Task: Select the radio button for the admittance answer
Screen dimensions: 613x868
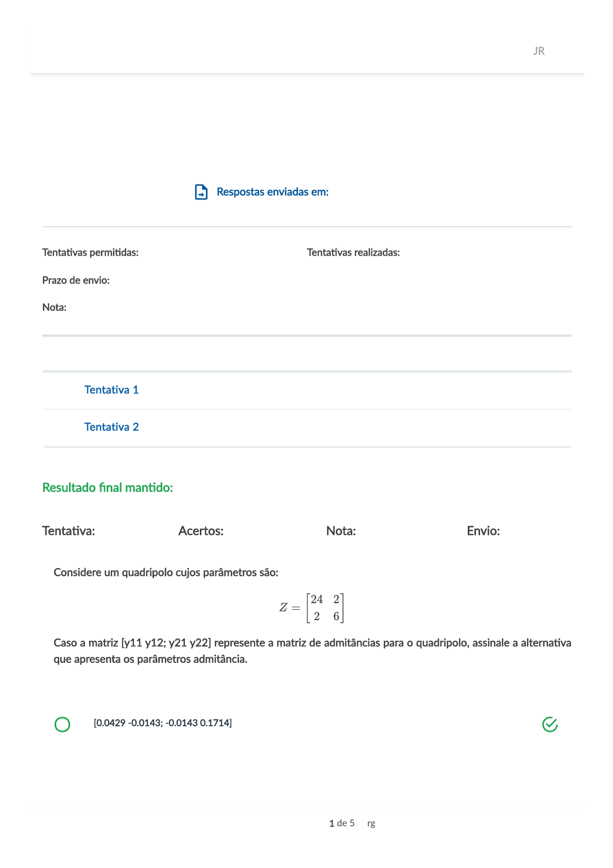Action: point(62,724)
